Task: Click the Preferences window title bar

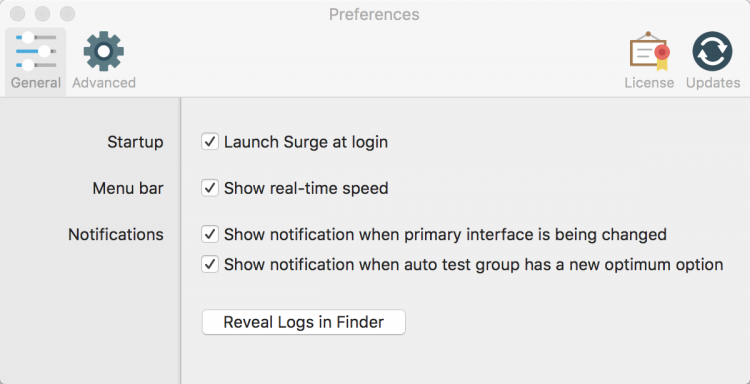Action: click(374, 14)
